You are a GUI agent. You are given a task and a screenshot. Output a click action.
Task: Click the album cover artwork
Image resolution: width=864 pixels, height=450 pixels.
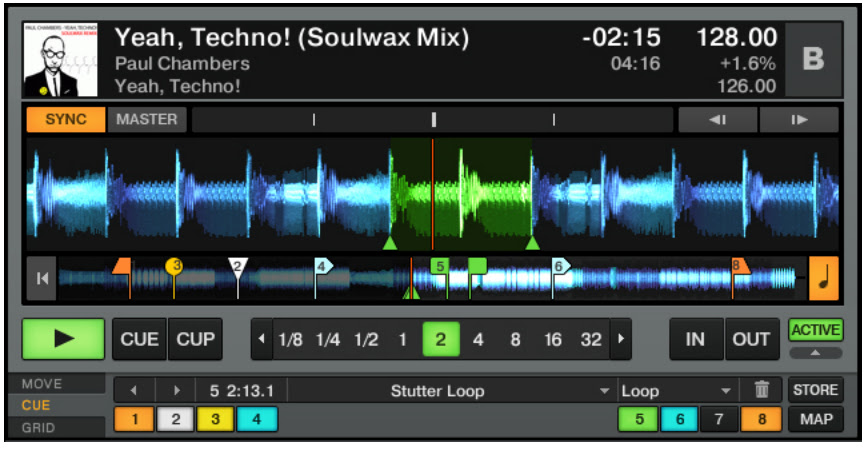(x=61, y=60)
